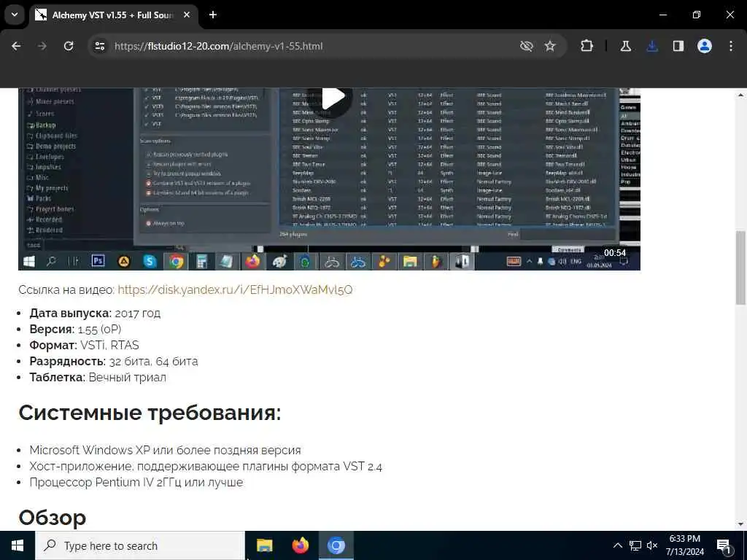Go forward to the next page
The width and height of the screenshot is (747, 560).
[x=42, y=46]
